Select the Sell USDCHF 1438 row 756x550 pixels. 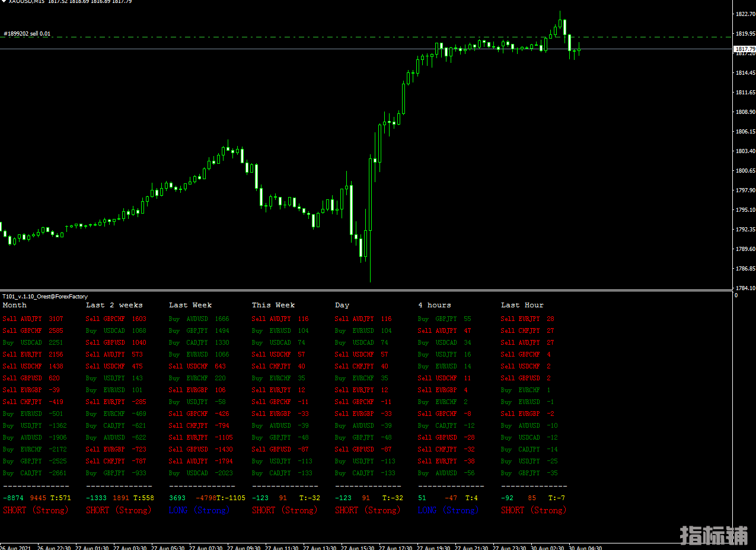[x=33, y=366]
